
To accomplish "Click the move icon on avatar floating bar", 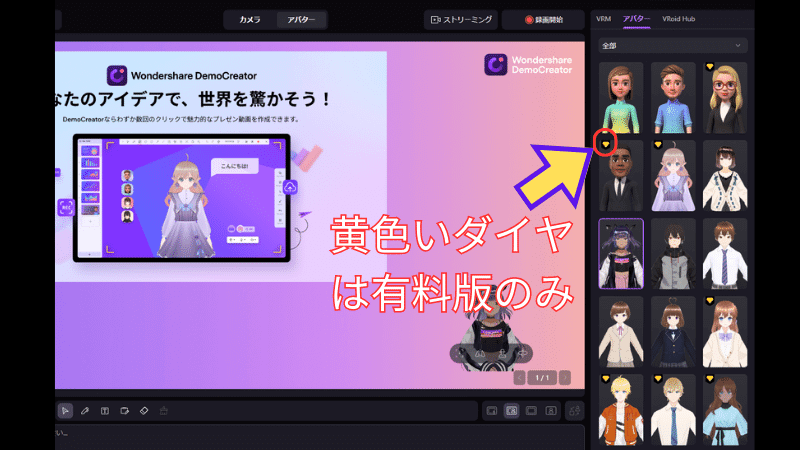I will [x=460, y=353].
